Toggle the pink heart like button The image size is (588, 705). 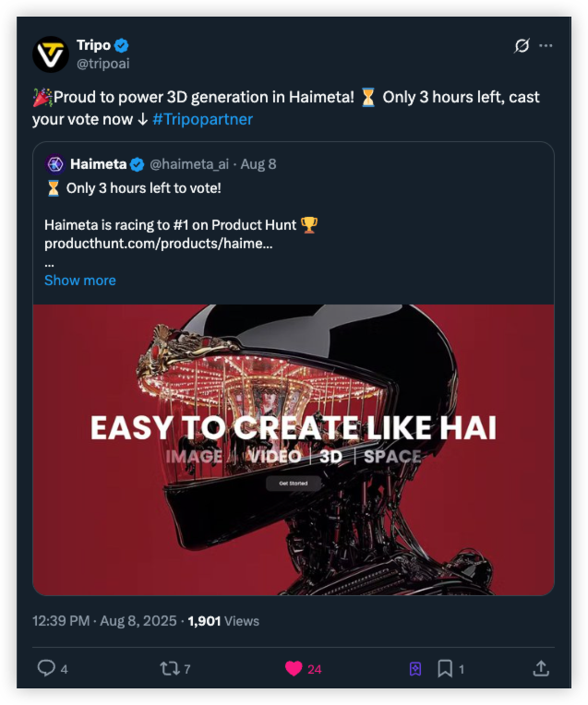coord(294,668)
